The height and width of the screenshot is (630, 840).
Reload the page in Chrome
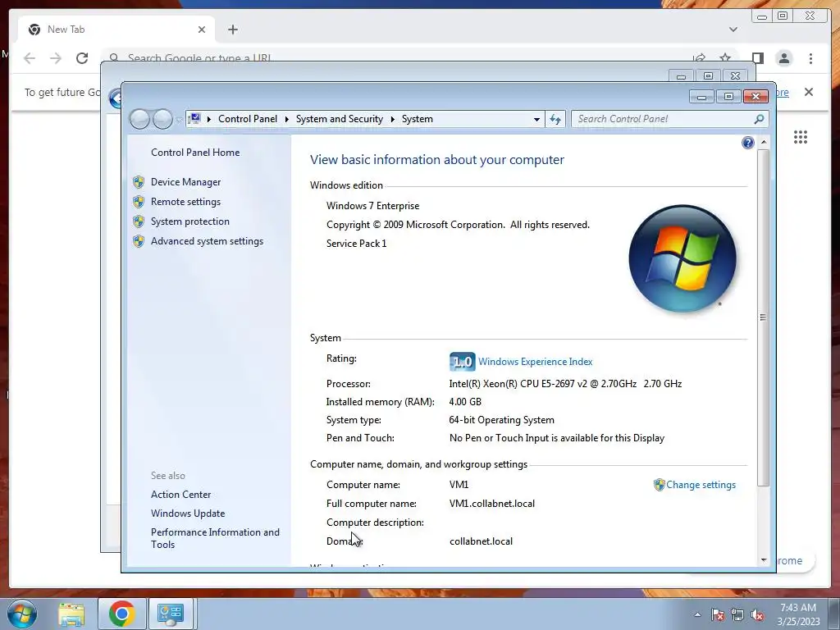tap(82, 58)
